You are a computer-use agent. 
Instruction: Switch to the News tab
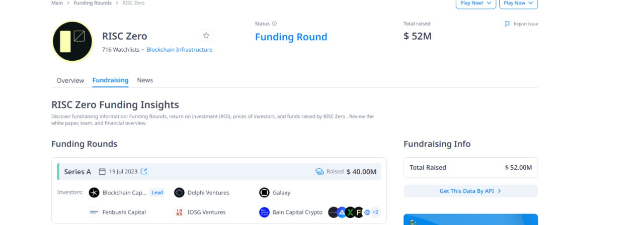tap(145, 80)
